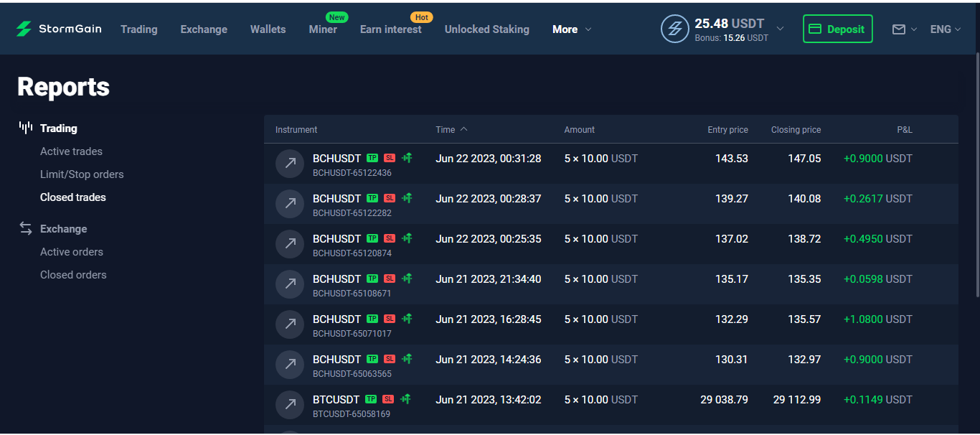
Task: Click the P&L column header
Action: 905,130
